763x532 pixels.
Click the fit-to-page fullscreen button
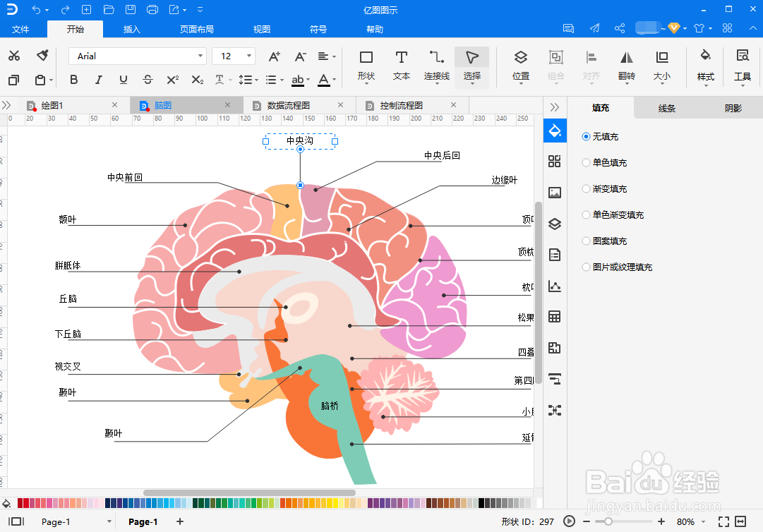click(723, 522)
